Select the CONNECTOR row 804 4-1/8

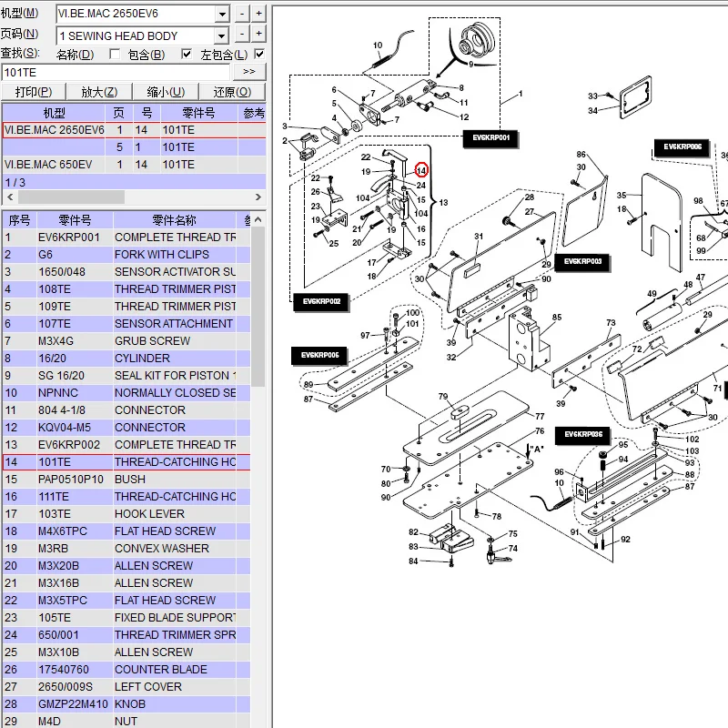pyautogui.click(x=126, y=410)
